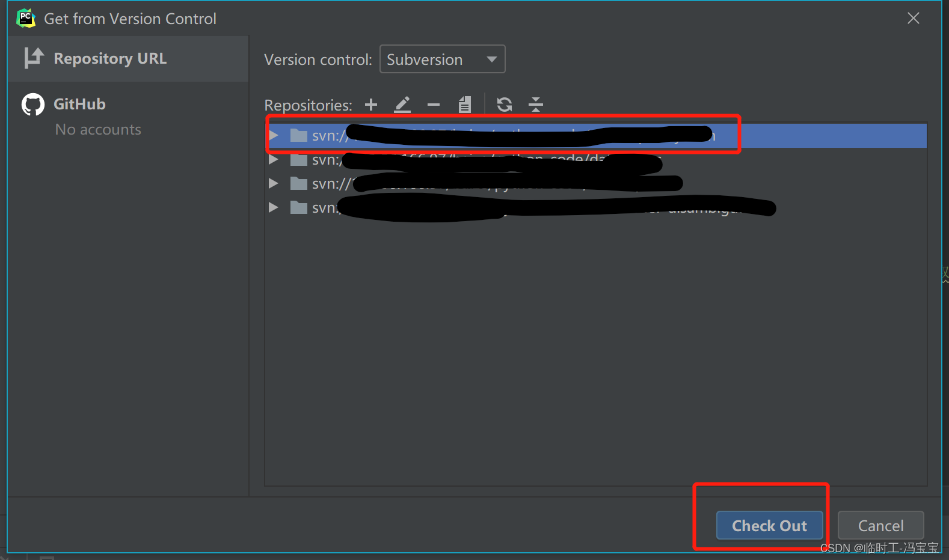Remove the selected repository with minus icon
The image size is (949, 560).
(434, 105)
